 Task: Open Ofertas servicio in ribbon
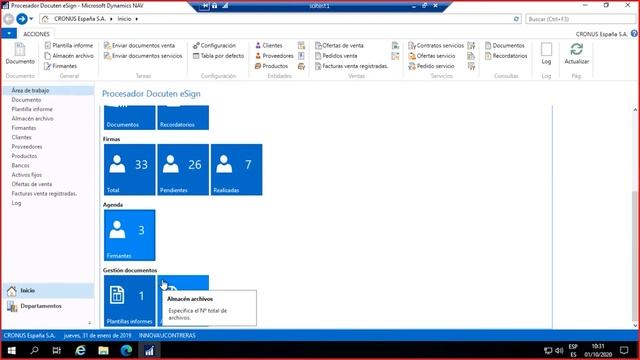pos(432,56)
